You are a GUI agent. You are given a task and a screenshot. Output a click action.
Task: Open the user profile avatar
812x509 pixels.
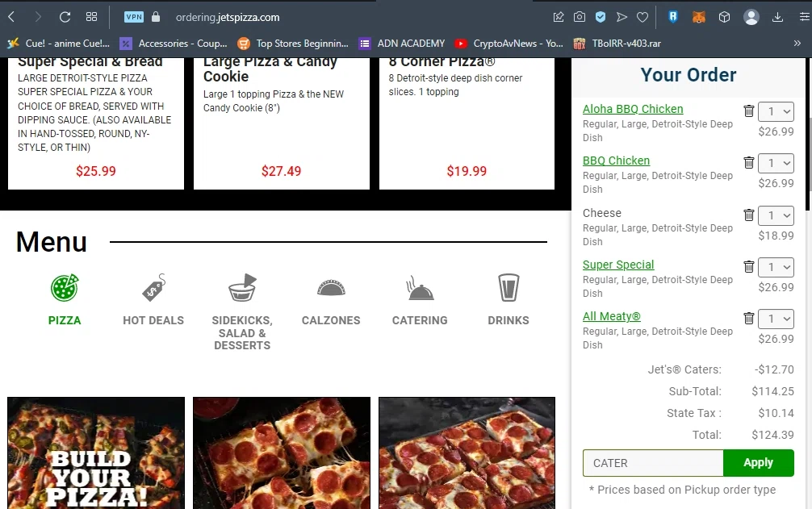(751, 17)
